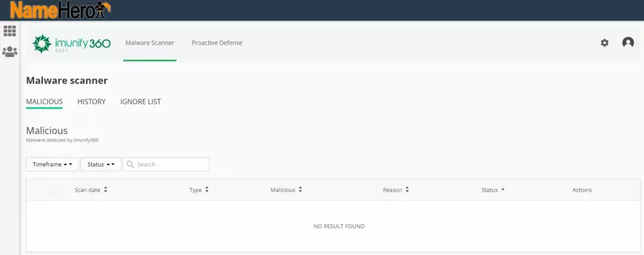Sort by Reason column
This screenshot has width=644, height=255.
click(x=396, y=190)
